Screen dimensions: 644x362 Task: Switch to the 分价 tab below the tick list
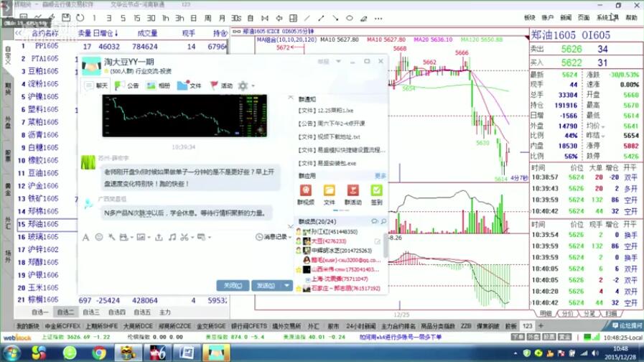566,313
